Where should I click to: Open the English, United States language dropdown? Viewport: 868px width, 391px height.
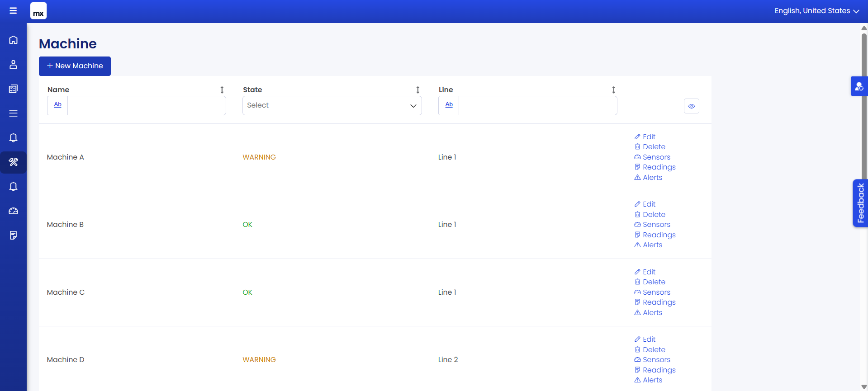[x=816, y=11]
